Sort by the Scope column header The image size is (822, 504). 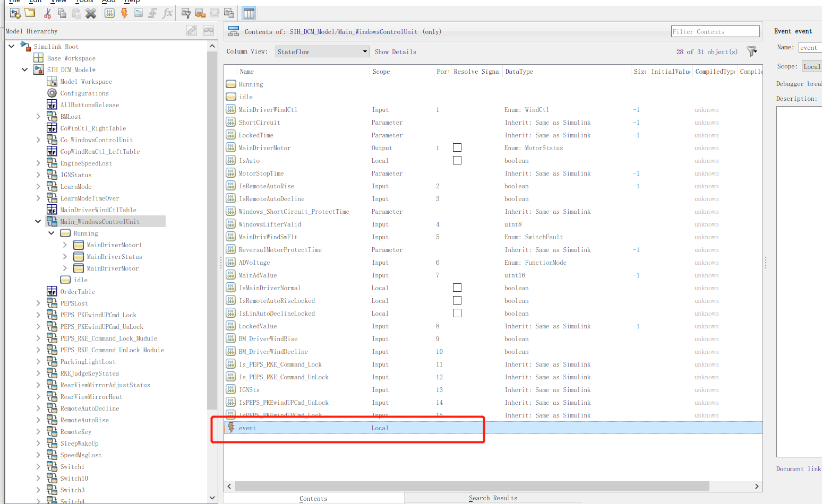point(401,71)
